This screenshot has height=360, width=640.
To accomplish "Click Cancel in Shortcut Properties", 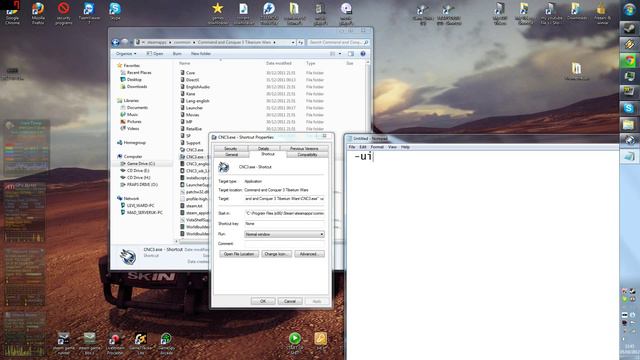I will [x=290, y=301].
